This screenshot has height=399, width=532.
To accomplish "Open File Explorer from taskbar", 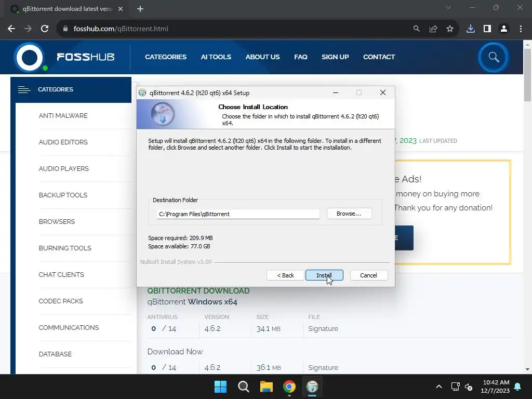I will (267, 387).
